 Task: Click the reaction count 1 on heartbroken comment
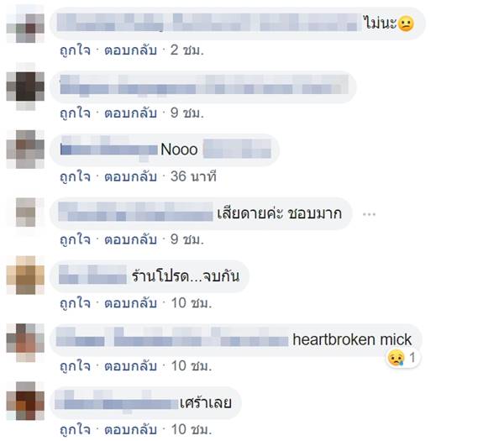tap(412, 358)
